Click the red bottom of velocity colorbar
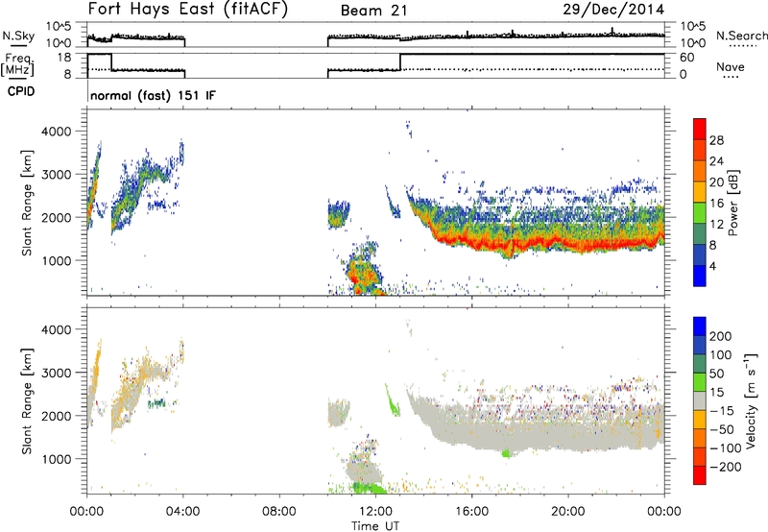Screen dimensions: 768x532 click(700, 475)
